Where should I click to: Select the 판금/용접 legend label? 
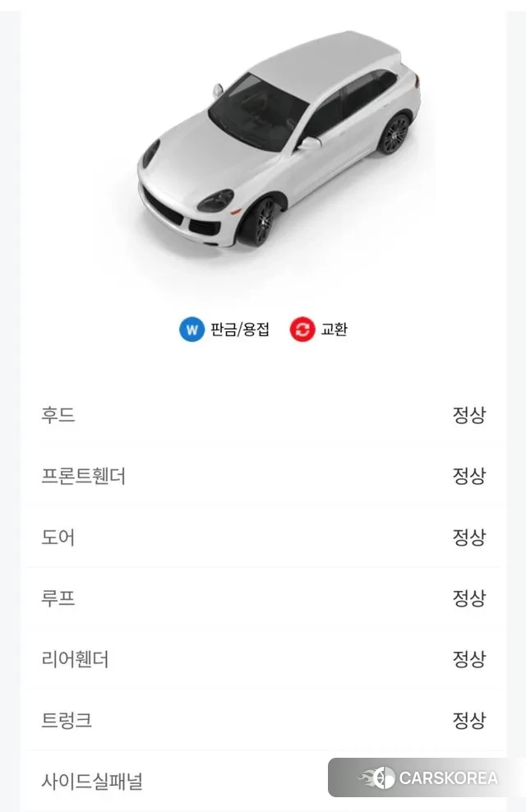(240, 330)
